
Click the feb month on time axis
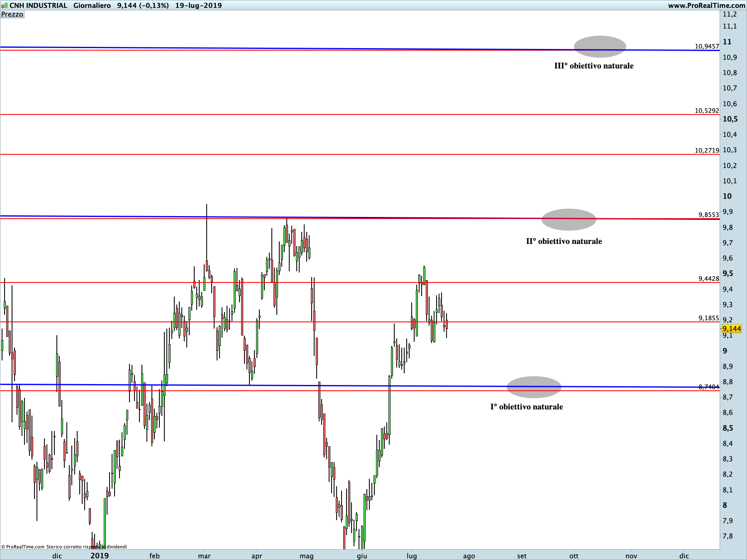pyautogui.click(x=154, y=556)
